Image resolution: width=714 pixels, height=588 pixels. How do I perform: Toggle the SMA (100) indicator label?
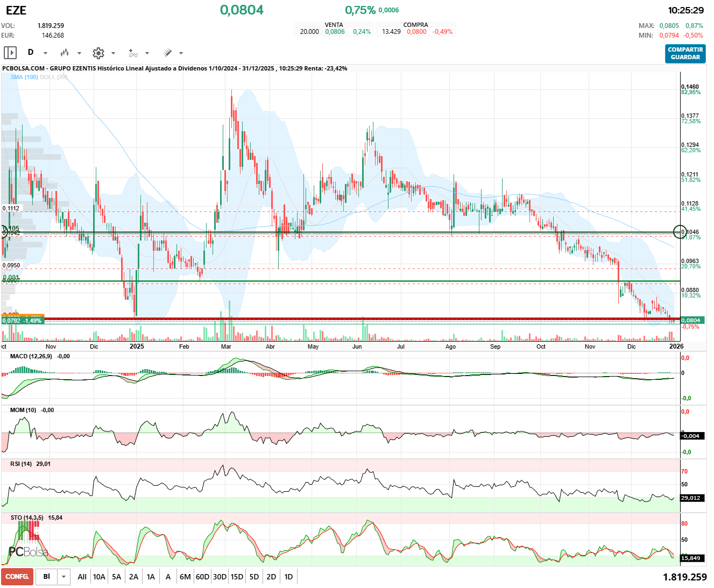click(24, 77)
